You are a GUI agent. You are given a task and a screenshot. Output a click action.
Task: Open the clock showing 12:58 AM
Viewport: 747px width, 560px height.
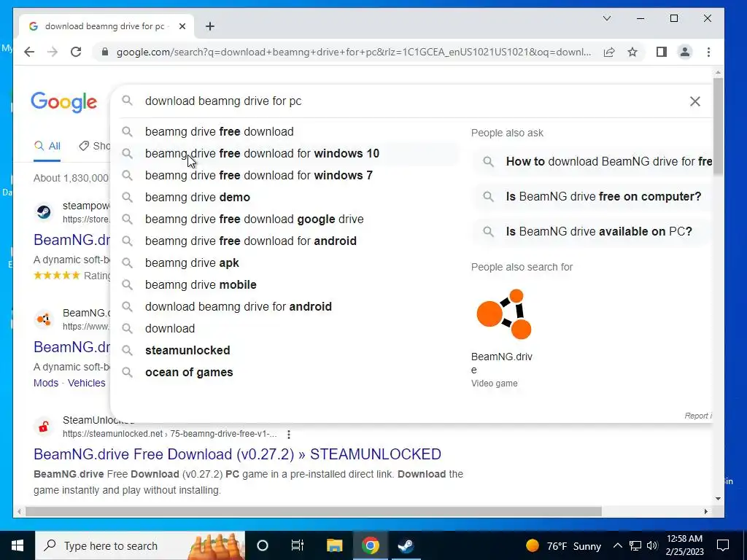tap(685, 545)
